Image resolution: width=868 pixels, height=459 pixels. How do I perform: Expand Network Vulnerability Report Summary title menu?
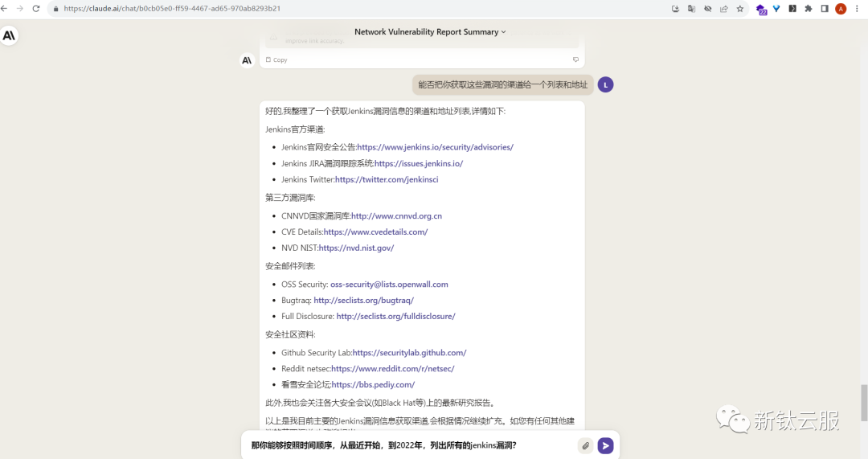click(x=430, y=32)
